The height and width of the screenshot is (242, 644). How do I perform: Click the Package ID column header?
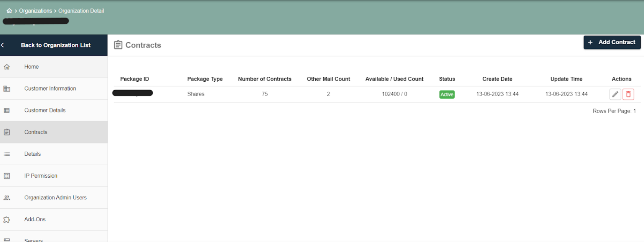[x=134, y=79]
